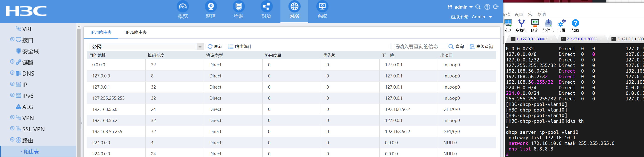Click the 路由统计 route statistics button
This screenshot has height=157, width=644.
240,46
